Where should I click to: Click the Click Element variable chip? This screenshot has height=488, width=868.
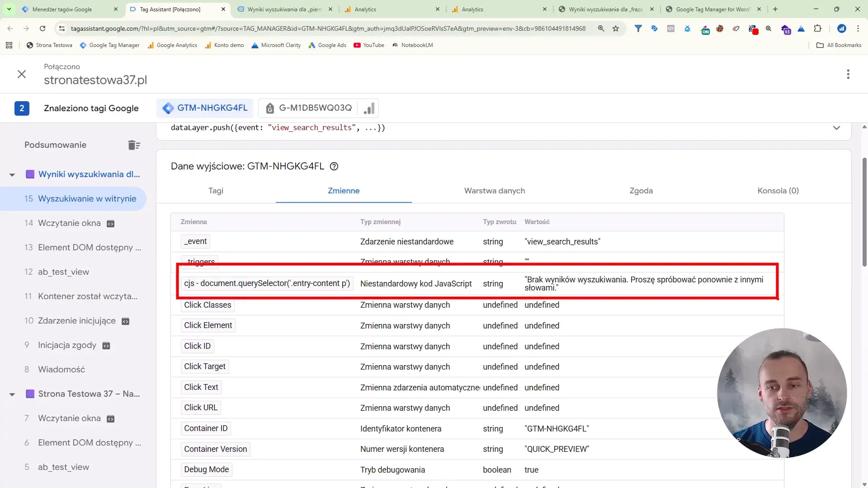pos(208,325)
